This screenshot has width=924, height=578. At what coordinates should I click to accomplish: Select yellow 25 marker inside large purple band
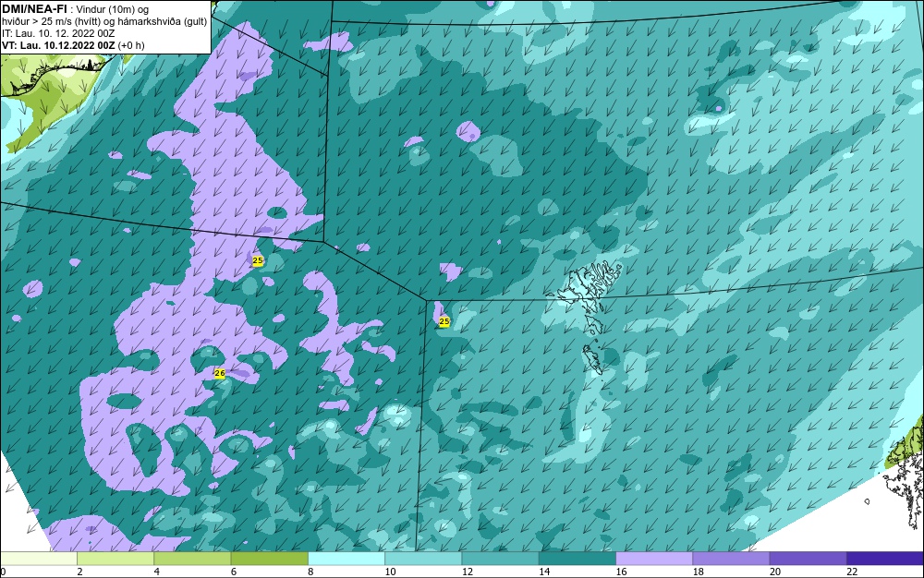(x=258, y=260)
